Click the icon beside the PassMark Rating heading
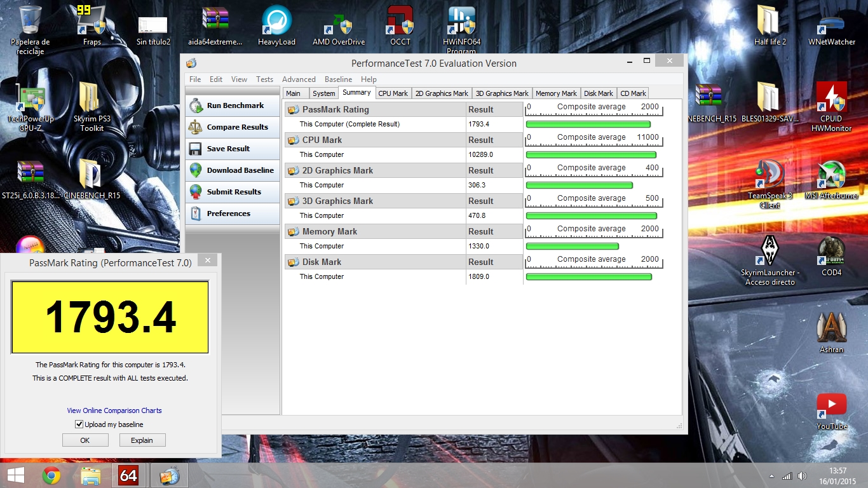 (293, 109)
